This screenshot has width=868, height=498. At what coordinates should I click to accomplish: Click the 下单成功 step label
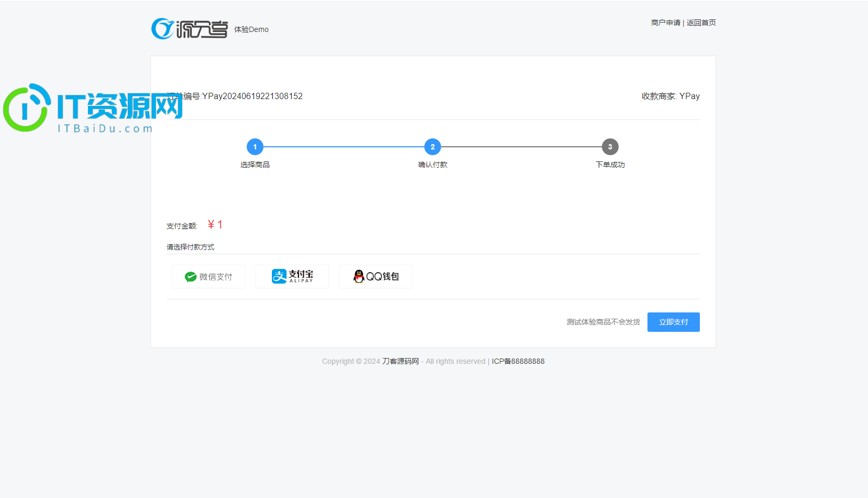click(610, 165)
